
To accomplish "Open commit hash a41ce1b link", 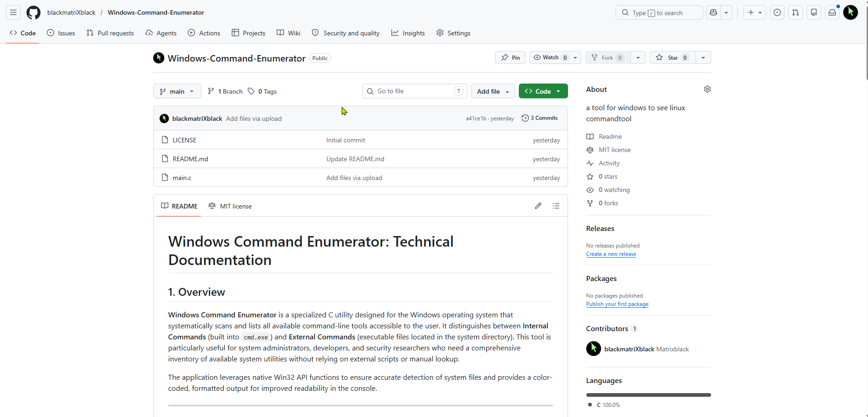I will [x=476, y=118].
